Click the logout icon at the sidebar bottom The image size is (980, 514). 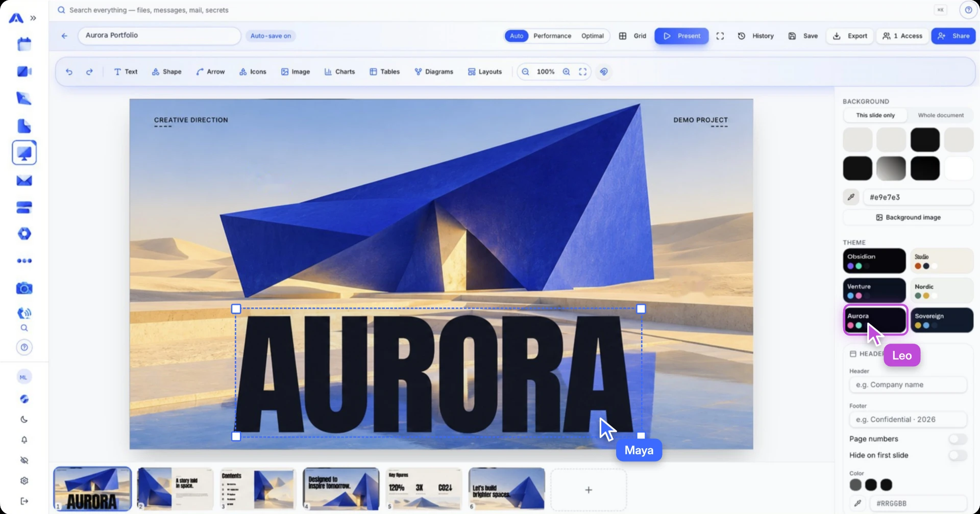pos(24,501)
